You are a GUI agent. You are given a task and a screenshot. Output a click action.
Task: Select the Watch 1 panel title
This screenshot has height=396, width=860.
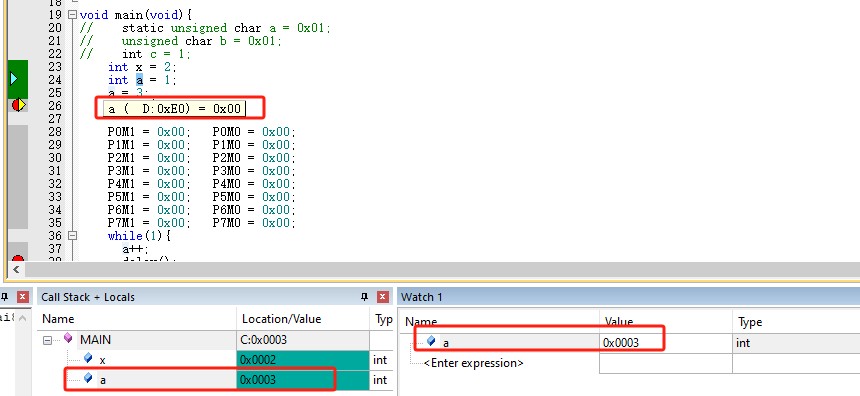[x=422, y=297]
